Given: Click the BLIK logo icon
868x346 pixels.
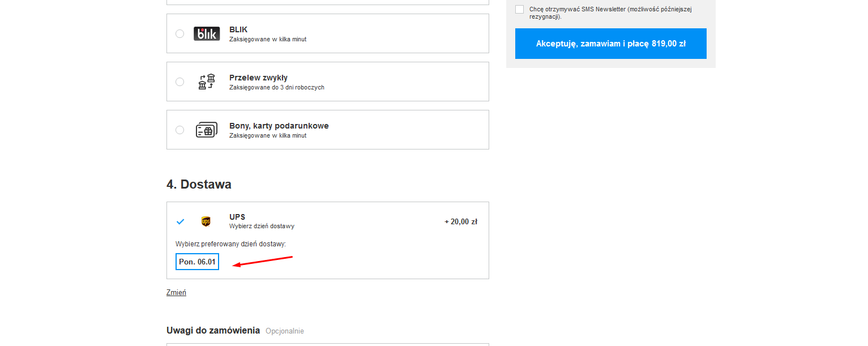Looking at the screenshot, I should (207, 33).
